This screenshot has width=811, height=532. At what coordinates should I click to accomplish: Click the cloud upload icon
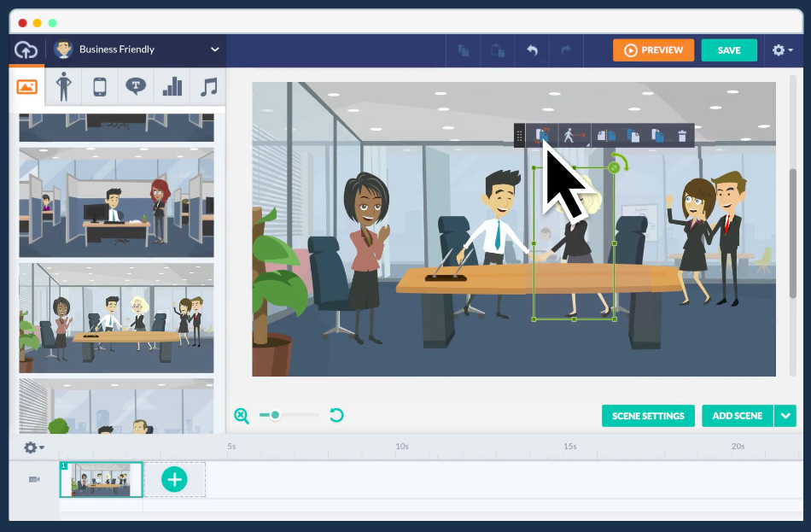[x=26, y=50]
